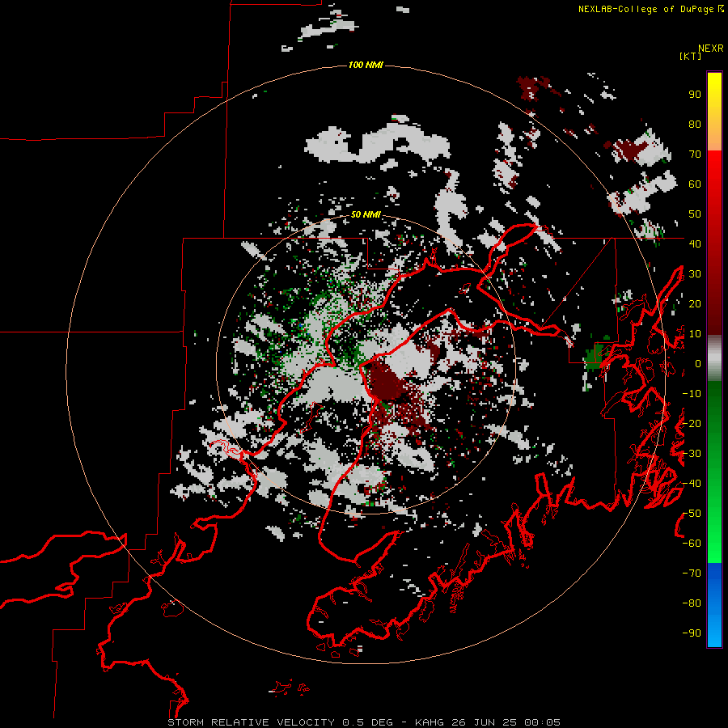
Task: Click the 40 value on velocity scale
Action: pyautogui.click(x=695, y=244)
